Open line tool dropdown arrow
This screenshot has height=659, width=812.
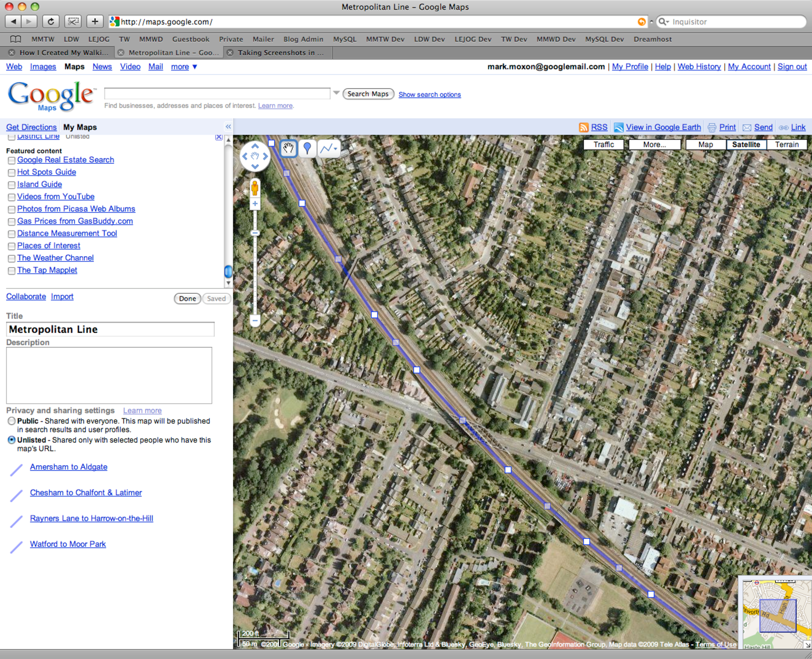click(335, 149)
